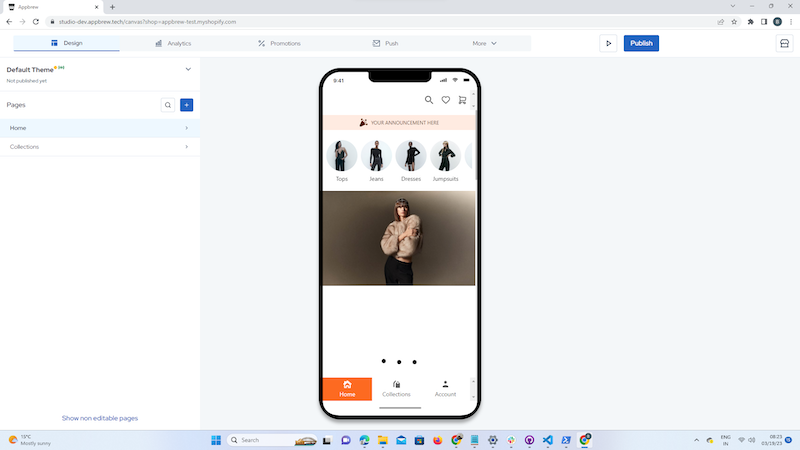Open the browser side panel icon

click(764, 22)
